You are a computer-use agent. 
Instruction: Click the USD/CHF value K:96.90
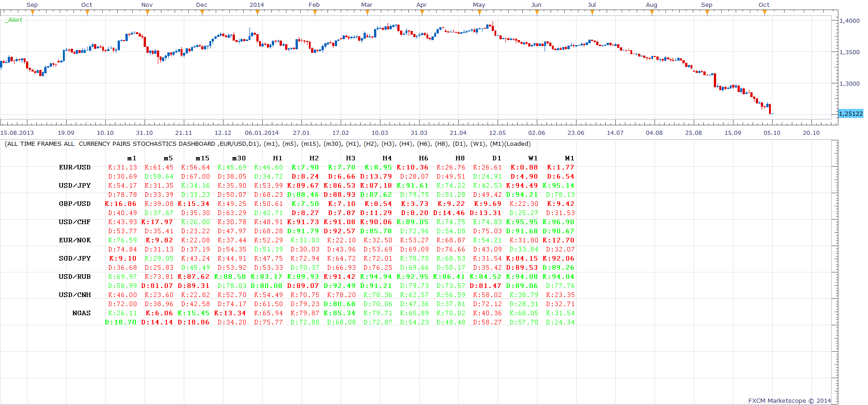click(559, 222)
